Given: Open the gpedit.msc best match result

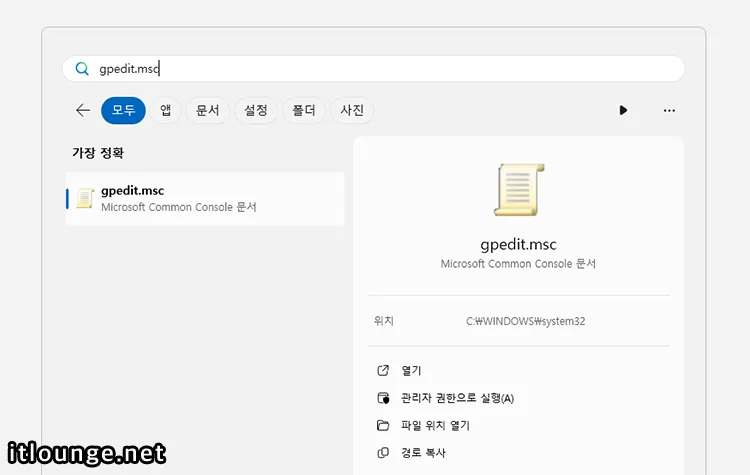Looking at the screenshot, I should [205, 199].
